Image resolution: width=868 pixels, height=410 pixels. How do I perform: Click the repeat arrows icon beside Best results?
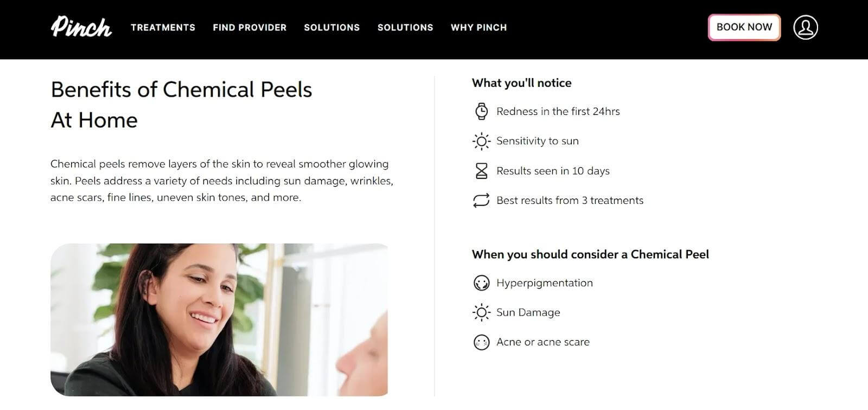pyautogui.click(x=481, y=201)
